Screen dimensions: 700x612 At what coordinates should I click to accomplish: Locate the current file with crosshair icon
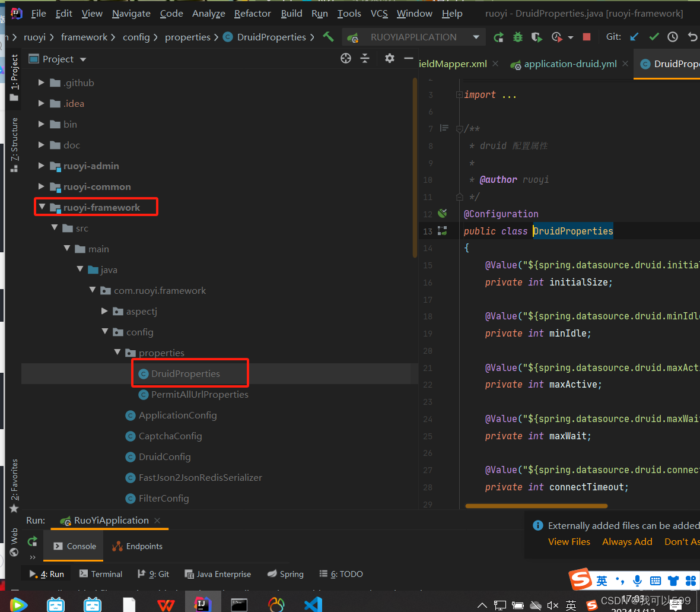pos(346,59)
